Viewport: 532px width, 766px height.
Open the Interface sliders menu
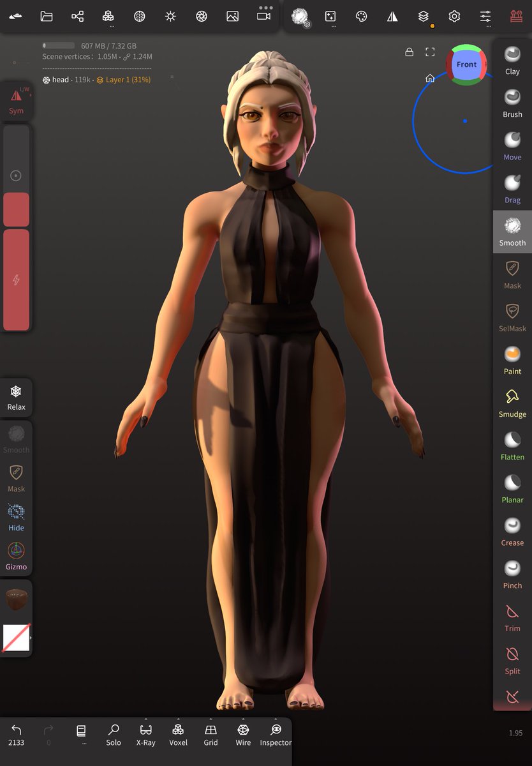click(485, 17)
